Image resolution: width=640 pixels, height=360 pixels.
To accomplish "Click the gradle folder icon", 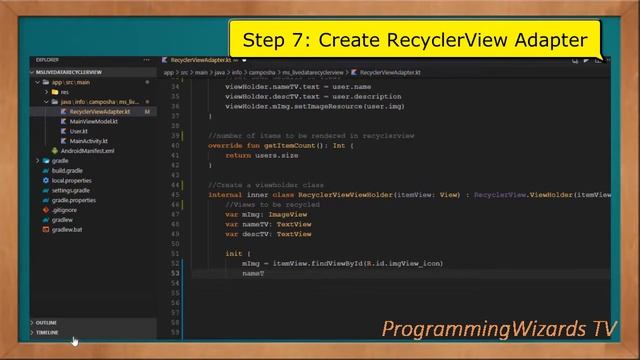I will click(x=46, y=161).
